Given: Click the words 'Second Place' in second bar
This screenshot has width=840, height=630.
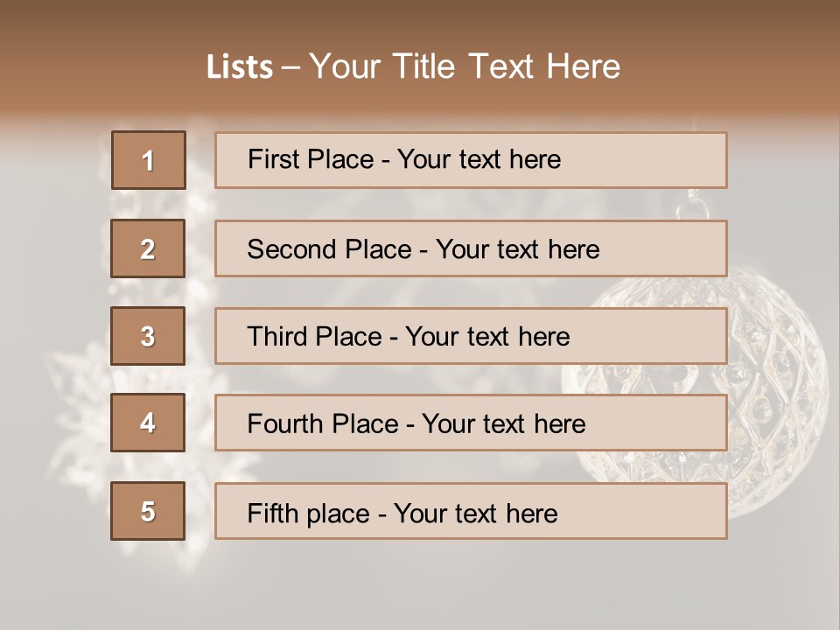Looking at the screenshot, I should tap(330, 249).
